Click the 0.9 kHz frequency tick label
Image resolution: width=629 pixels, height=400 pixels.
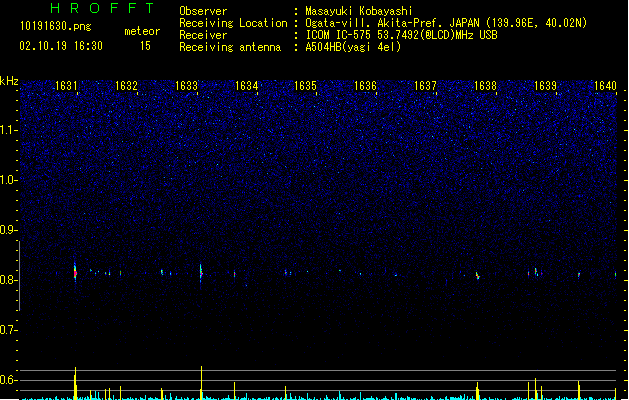[x=8, y=230]
